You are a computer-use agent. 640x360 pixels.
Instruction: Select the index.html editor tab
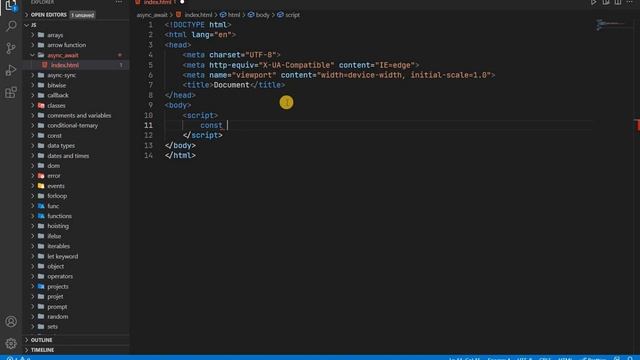tap(159, 2)
